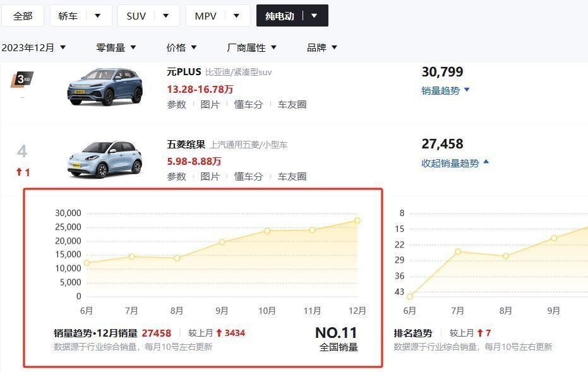The width and height of the screenshot is (588, 372).
Task: Expand 销量趋势 for 元PLUS
Action: [x=445, y=90]
